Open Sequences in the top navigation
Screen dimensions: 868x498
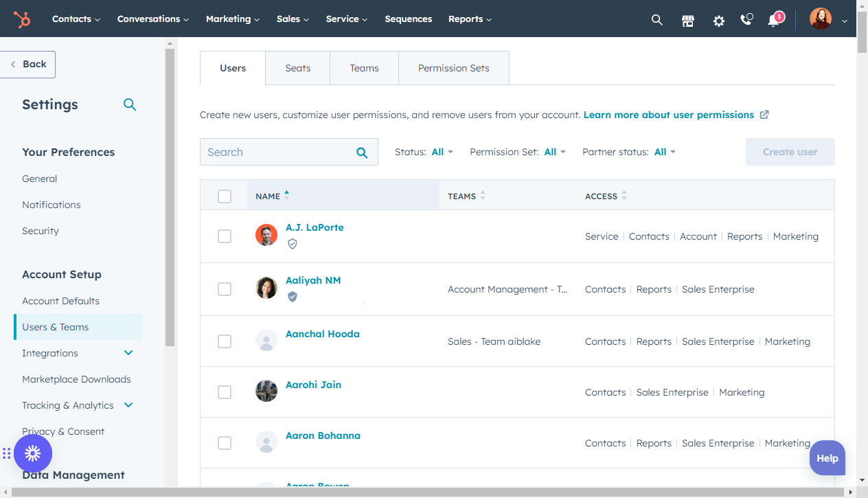click(409, 19)
